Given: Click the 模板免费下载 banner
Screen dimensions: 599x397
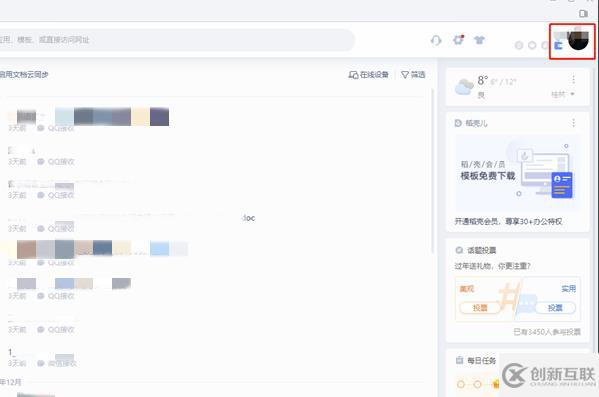Looking at the screenshot, I should tap(517, 172).
